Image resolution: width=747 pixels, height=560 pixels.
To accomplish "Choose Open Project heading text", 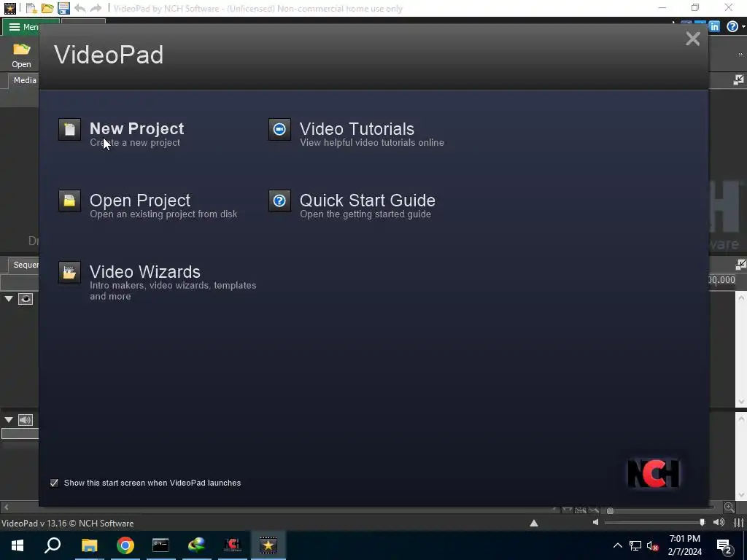I will [x=140, y=201].
